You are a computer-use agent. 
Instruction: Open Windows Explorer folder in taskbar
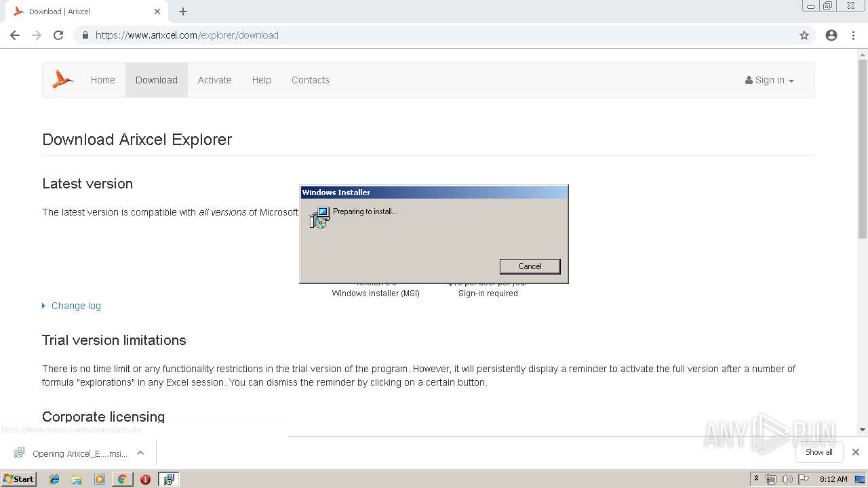pos(77,479)
